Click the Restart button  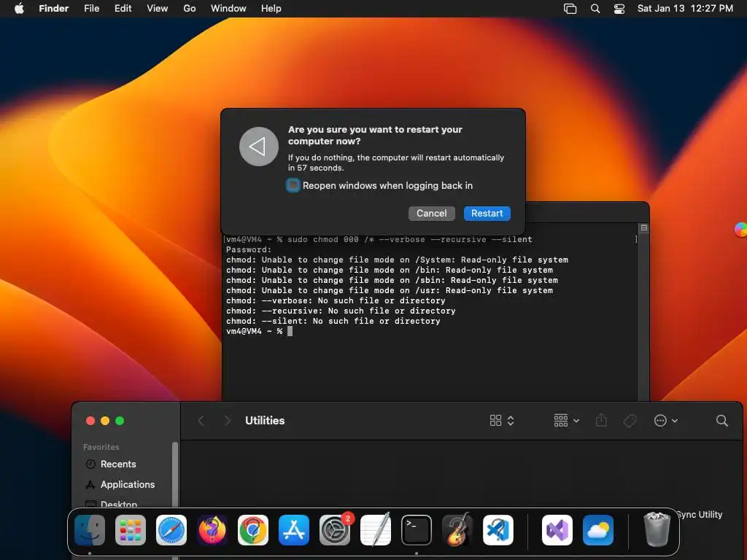487,214
